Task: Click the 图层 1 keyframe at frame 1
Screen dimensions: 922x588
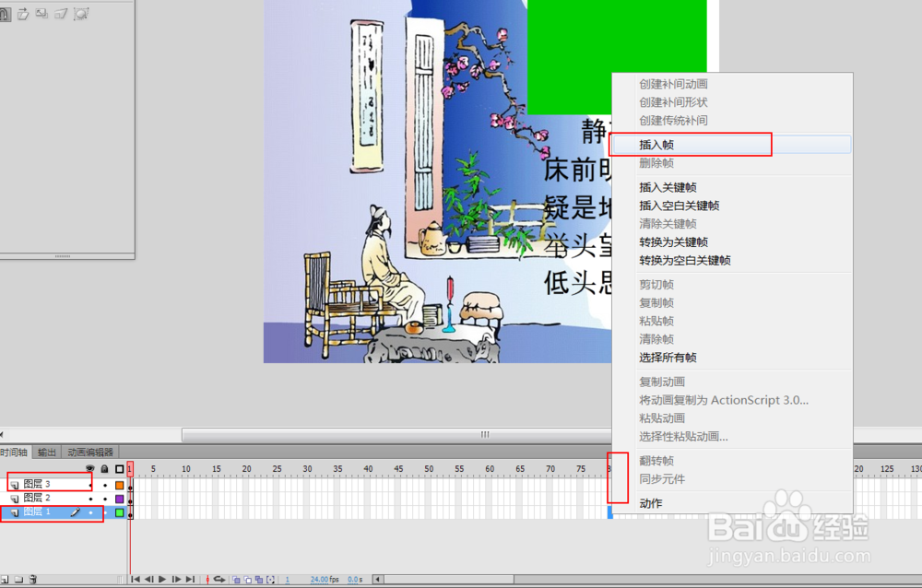Action: pyautogui.click(x=131, y=512)
